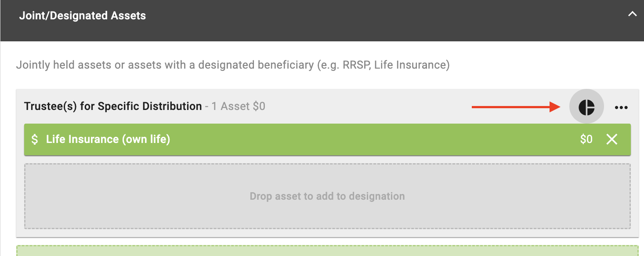The width and height of the screenshot is (644, 256).
Task: Open the pie chart distribution icon
Action: 586,106
